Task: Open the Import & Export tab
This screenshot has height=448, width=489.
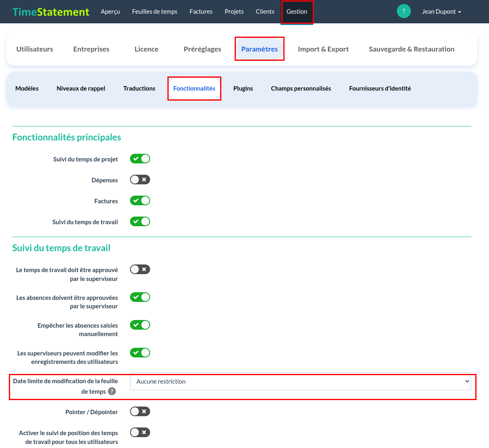Action: click(323, 49)
